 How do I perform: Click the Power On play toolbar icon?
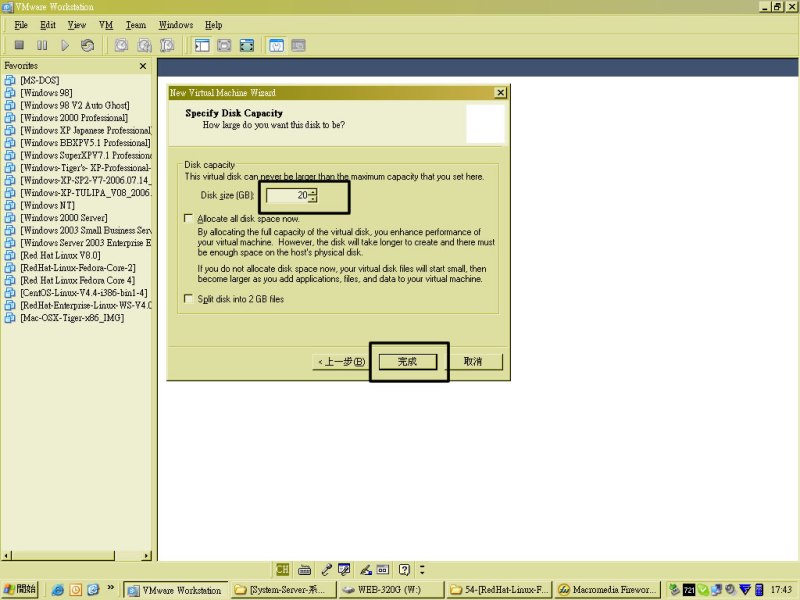65,45
